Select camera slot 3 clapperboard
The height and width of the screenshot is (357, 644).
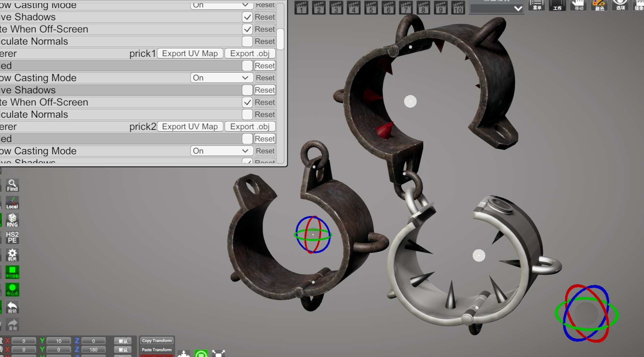(336, 8)
